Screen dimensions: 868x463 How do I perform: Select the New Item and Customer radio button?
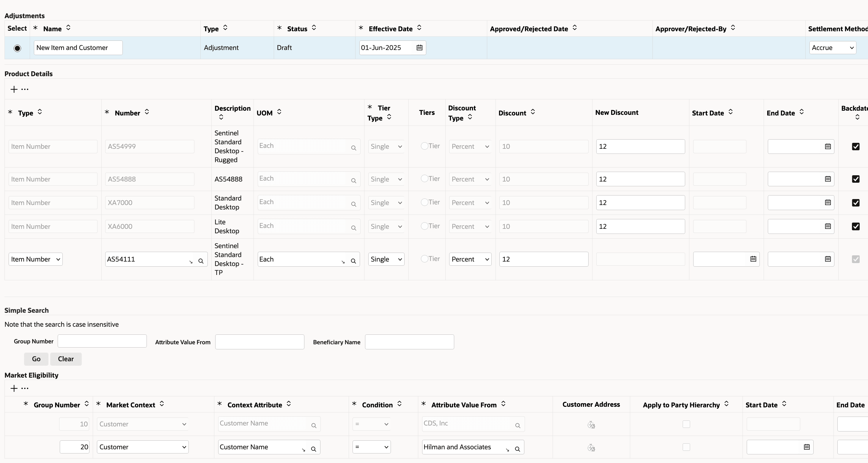pos(17,48)
